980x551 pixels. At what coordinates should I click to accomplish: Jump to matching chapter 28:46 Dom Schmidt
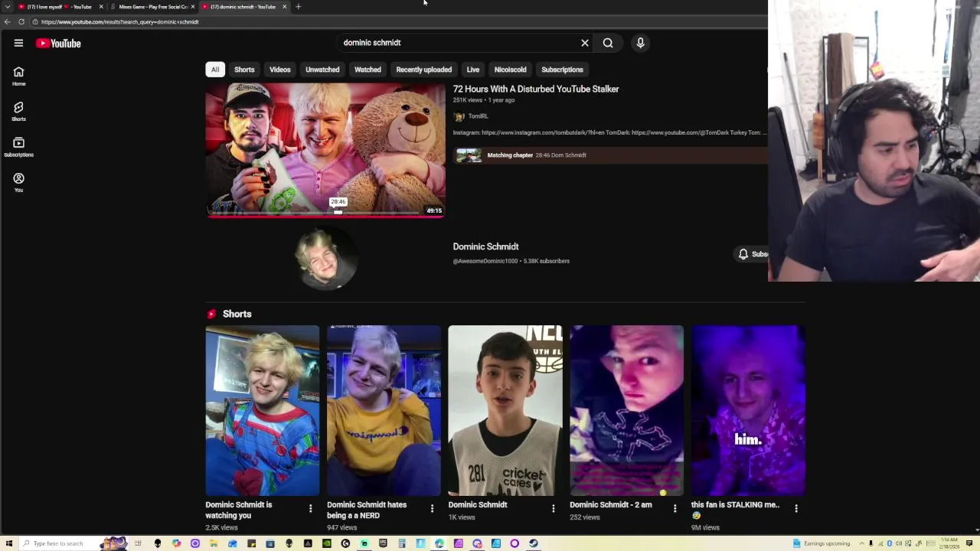tap(609, 155)
